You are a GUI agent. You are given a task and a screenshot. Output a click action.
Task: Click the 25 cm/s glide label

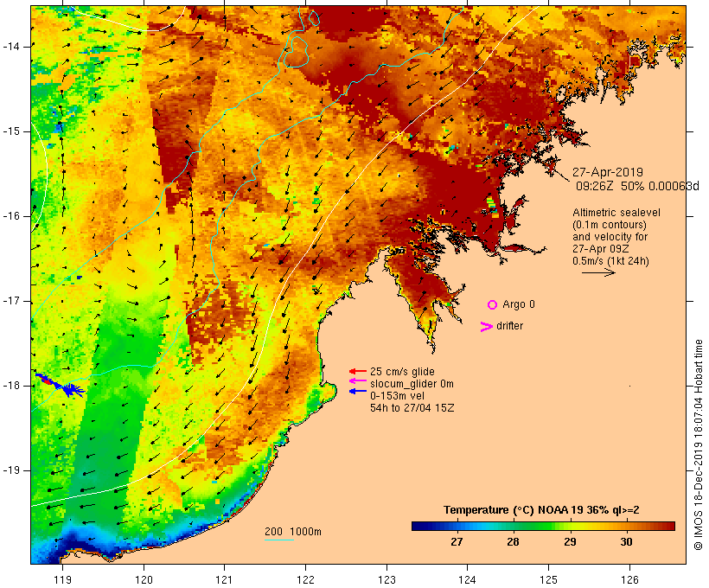click(402, 372)
